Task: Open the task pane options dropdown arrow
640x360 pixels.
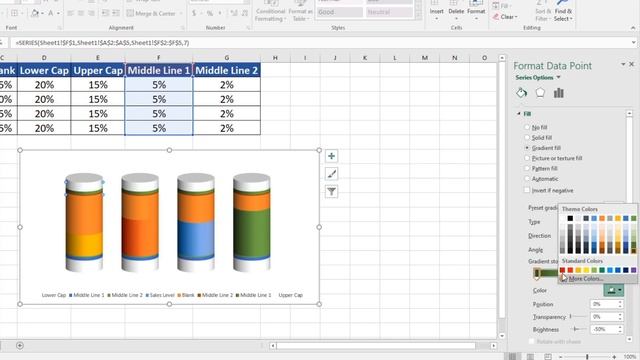Action: pos(623,64)
